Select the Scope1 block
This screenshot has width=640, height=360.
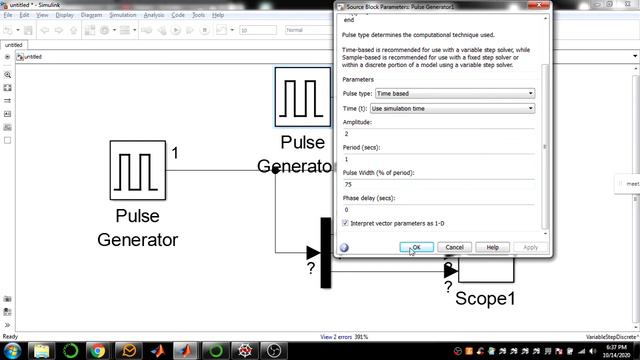(486, 270)
